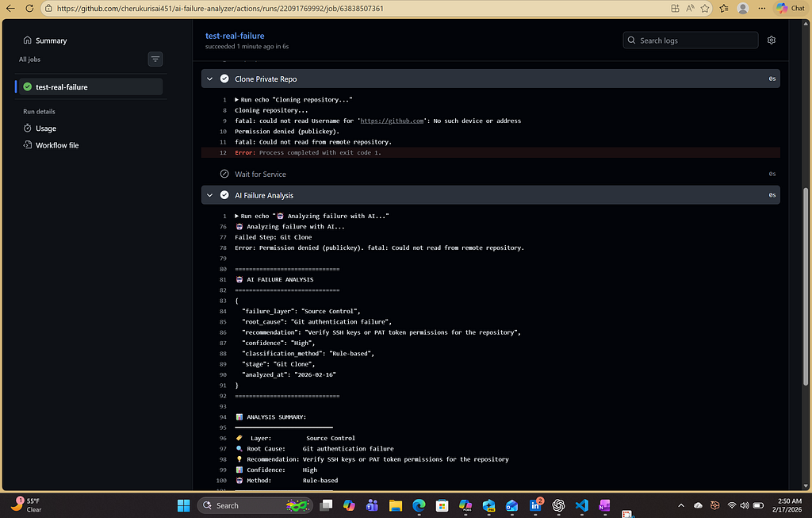The image size is (812, 518).
Task: Add page to favorites with the star icon
Action: (x=705, y=8)
